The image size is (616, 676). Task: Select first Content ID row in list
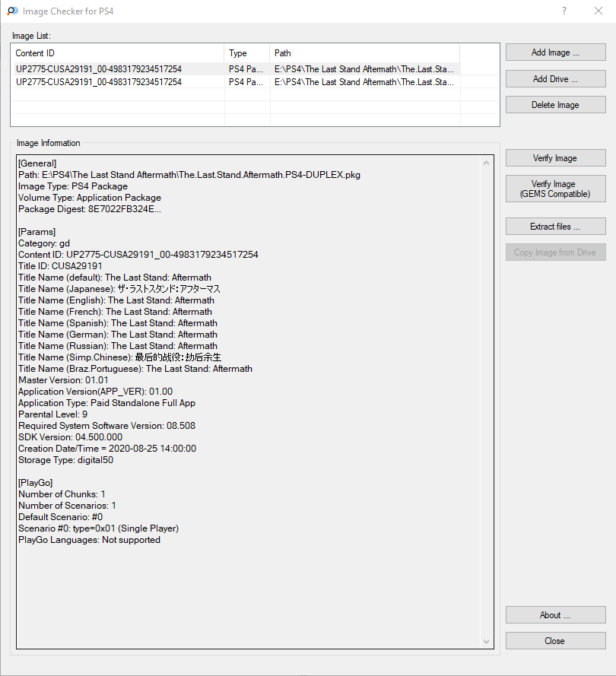[99, 69]
